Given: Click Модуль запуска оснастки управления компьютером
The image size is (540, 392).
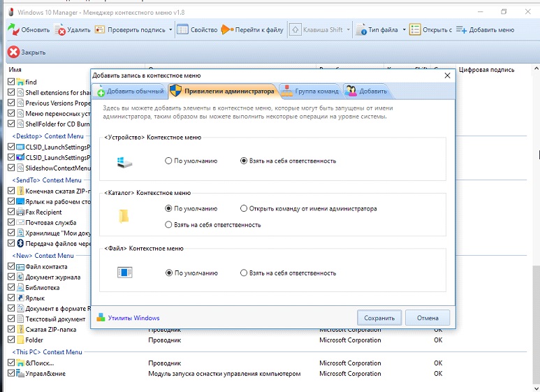Looking at the screenshot, I should click(x=224, y=373).
